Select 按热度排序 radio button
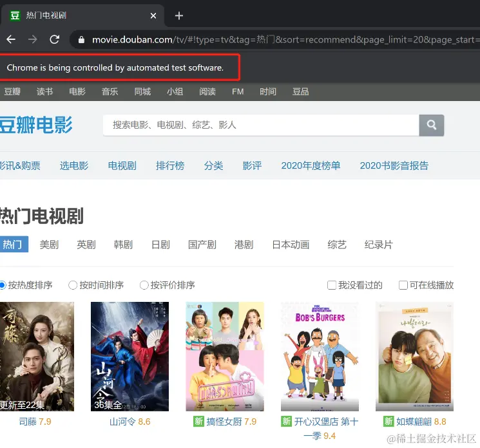480x448 pixels. coord(3,285)
